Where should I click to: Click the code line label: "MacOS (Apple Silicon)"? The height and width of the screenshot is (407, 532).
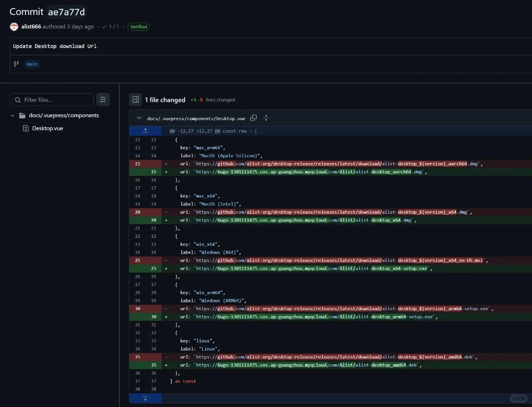(222, 155)
